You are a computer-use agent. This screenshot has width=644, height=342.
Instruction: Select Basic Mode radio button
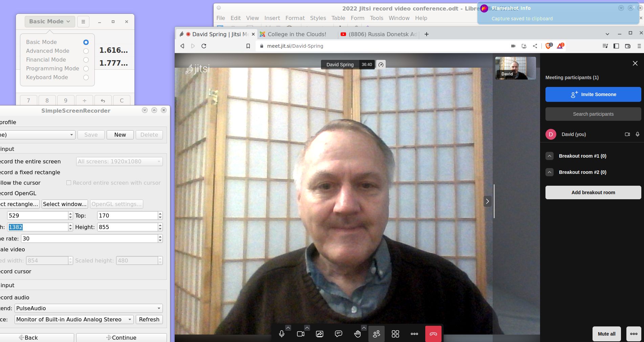[86, 42]
